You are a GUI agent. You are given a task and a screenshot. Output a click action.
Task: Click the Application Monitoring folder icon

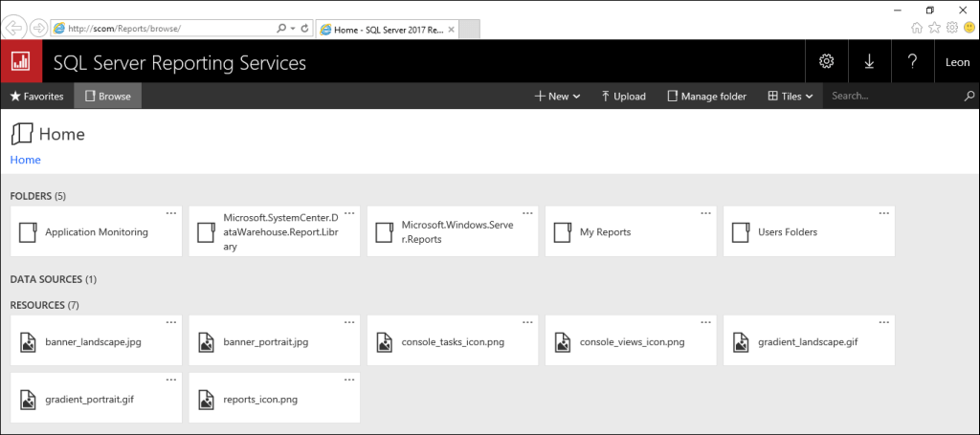pyautogui.click(x=28, y=232)
